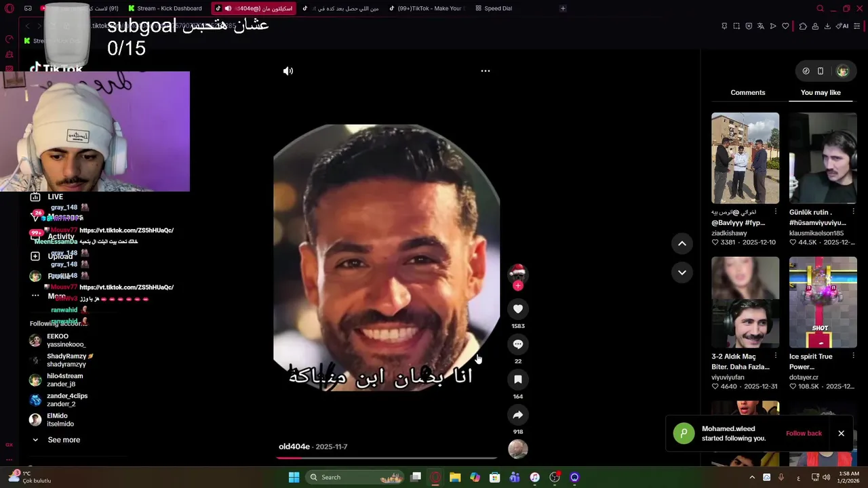
Task: Open 3-2 Aldık Maç video thumbnail
Action: click(745, 302)
